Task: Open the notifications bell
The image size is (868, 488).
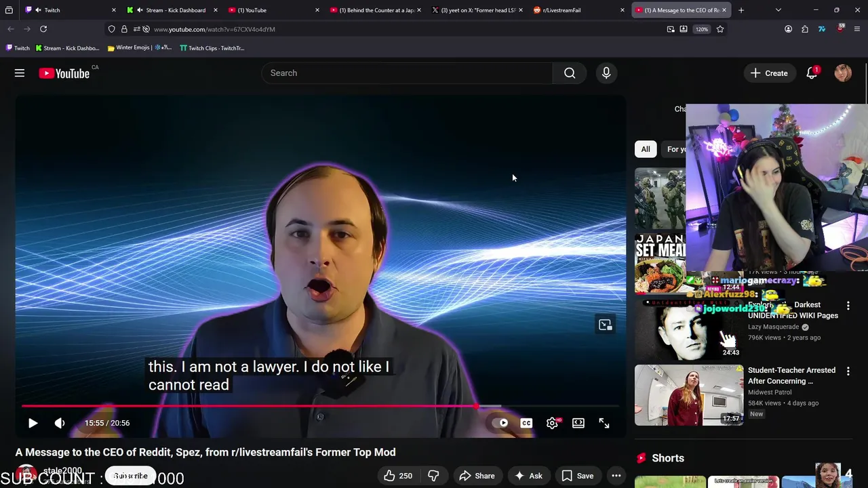Action: coord(812,73)
